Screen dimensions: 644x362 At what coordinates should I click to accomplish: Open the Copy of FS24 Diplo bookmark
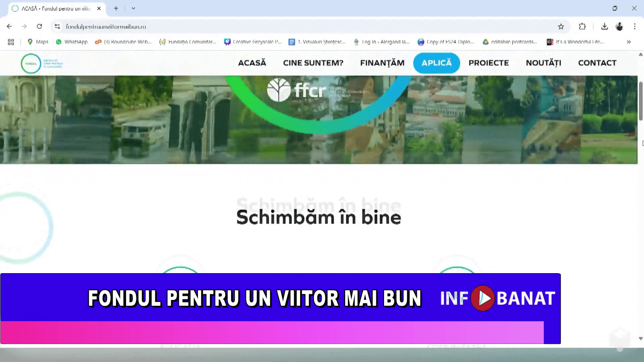pyautogui.click(x=446, y=42)
